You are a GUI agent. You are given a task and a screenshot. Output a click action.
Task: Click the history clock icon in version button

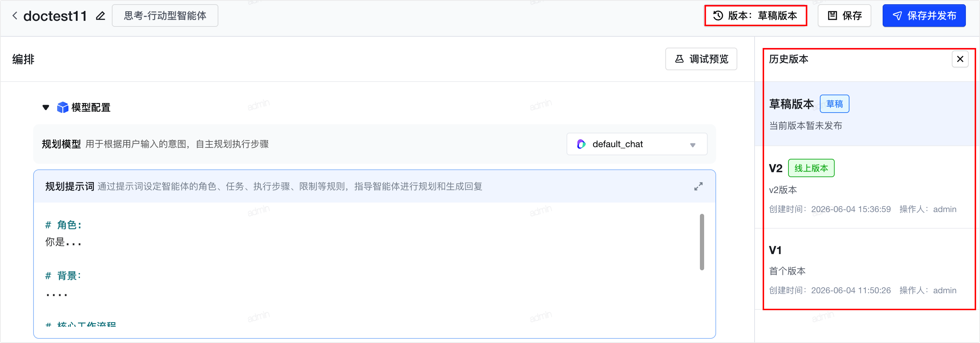click(718, 16)
